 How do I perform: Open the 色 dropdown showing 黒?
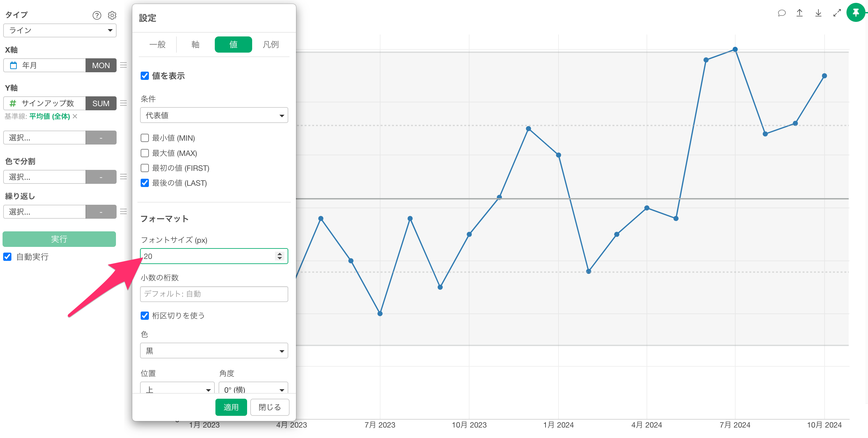214,351
